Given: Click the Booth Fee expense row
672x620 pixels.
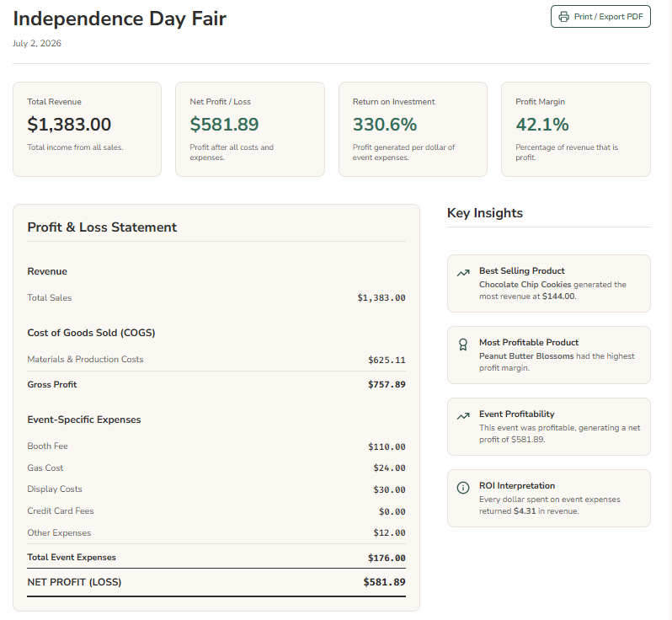Looking at the screenshot, I should coord(216,446).
